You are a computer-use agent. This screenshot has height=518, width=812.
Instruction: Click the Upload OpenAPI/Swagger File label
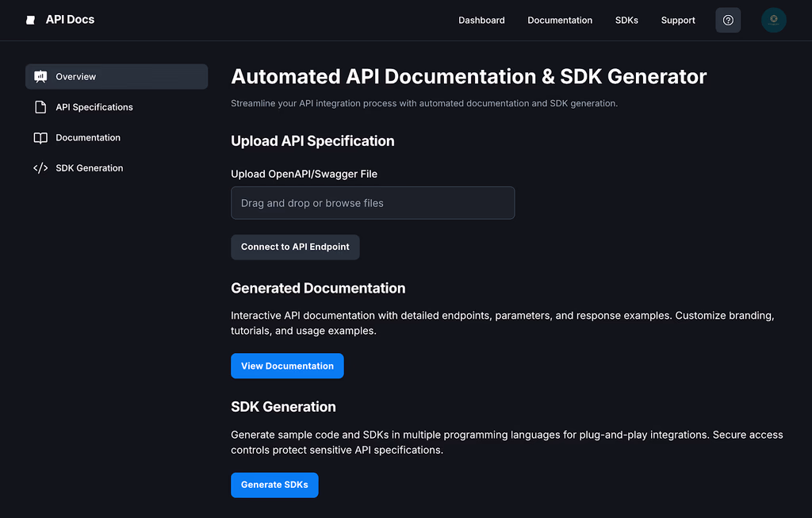tap(304, 174)
